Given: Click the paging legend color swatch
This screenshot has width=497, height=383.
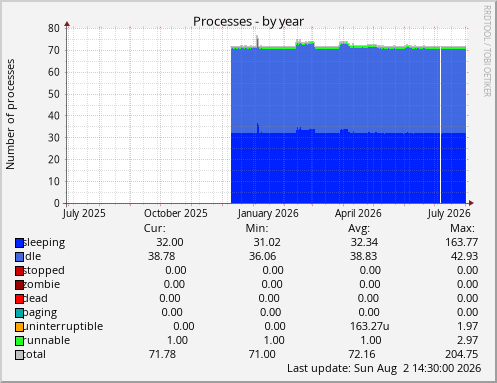Looking at the screenshot, I should coord(19,313).
